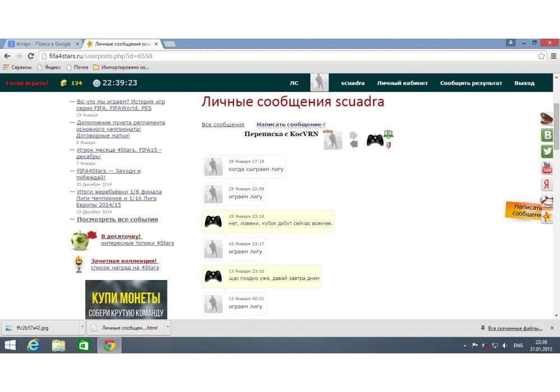This screenshot has width=560, height=392.
Task: Click the gold coins balance icon
Action: [x=63, y=83]
